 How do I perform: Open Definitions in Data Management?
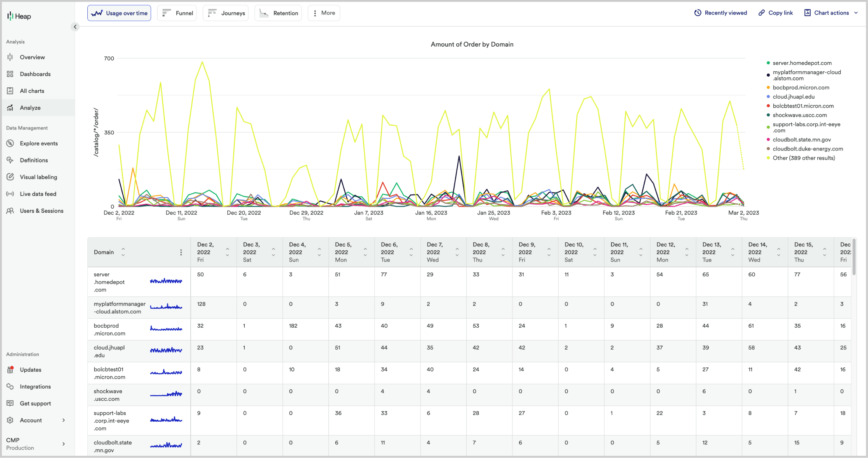[x=33, y=160]
